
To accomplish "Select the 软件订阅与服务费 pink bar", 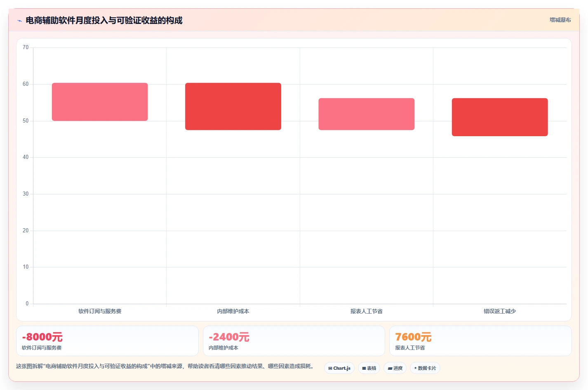I will tap(100, 102).
